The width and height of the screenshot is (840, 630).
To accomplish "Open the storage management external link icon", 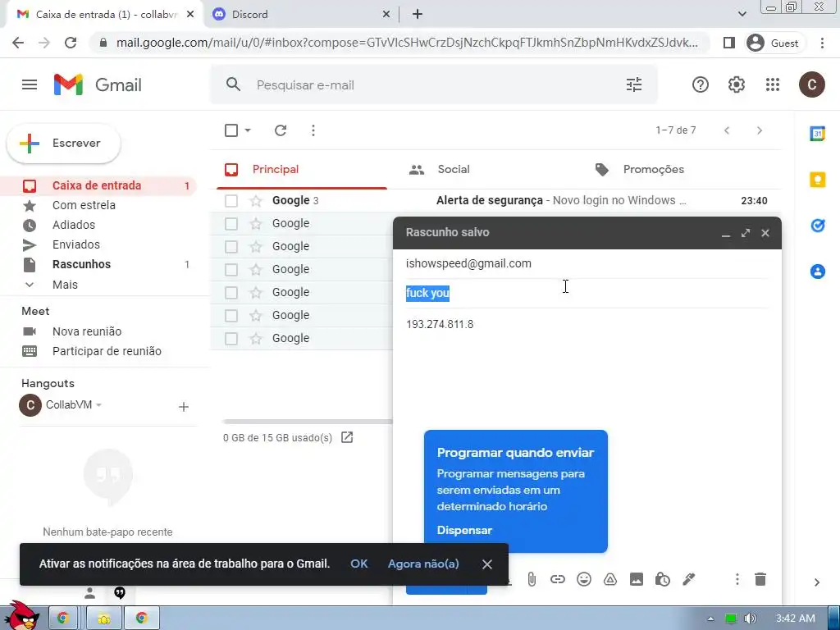I will point(347,438).
